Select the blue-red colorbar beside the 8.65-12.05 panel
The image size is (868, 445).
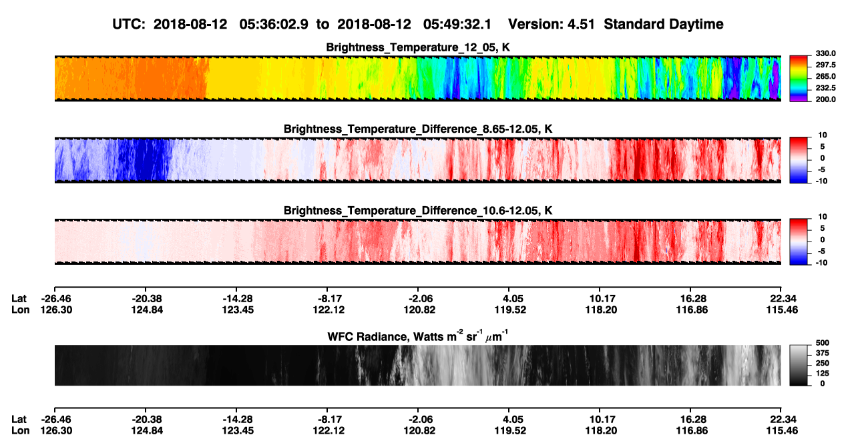coord(799,159)
